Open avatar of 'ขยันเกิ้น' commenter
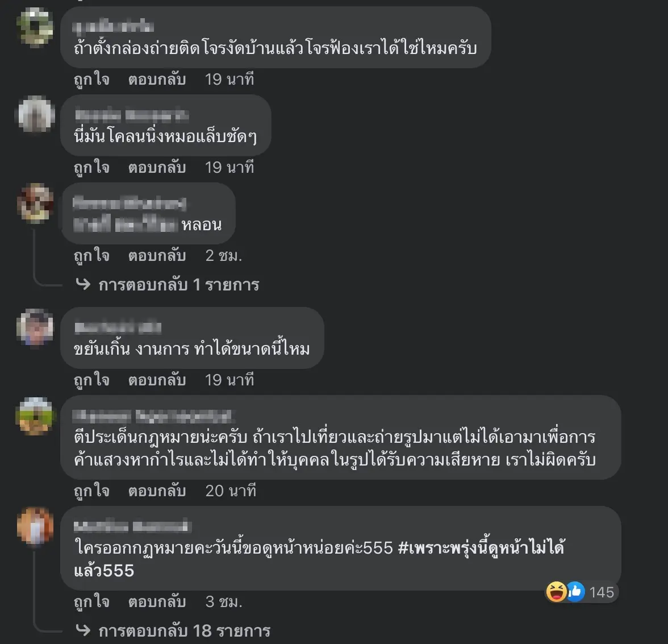Image resolution: width=668 pixels, height=644 pixels. click(35, 327)
